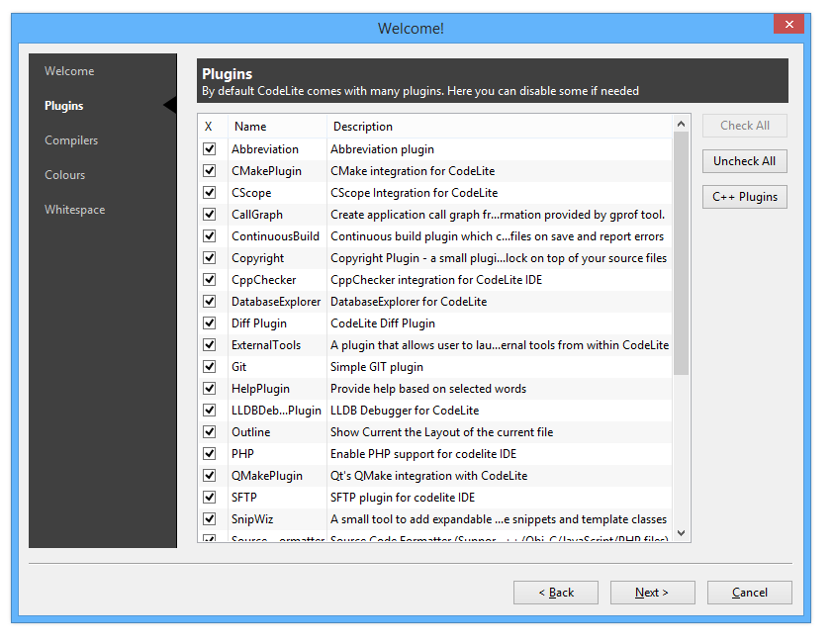Switch to the Compilers page
Screen dimensions: 833x644
[71, 140]
